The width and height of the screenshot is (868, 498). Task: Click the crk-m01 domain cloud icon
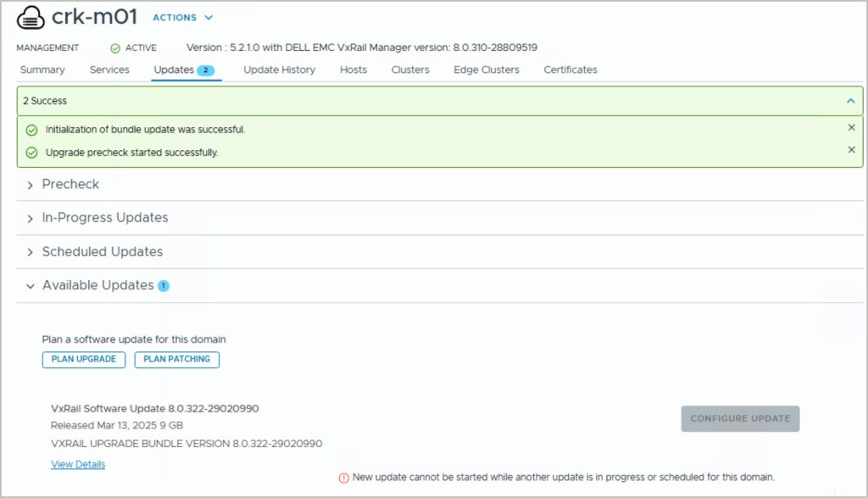click(x=31, y=19)
